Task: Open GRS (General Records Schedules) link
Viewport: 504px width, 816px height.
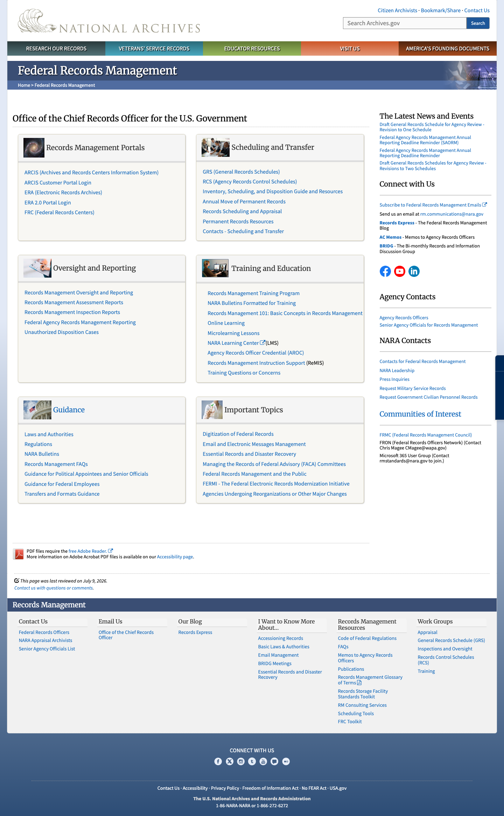Action: 241,172
